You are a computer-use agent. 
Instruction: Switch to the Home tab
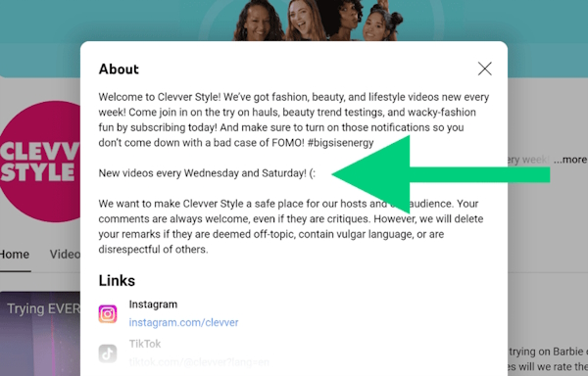pos(15,255)
